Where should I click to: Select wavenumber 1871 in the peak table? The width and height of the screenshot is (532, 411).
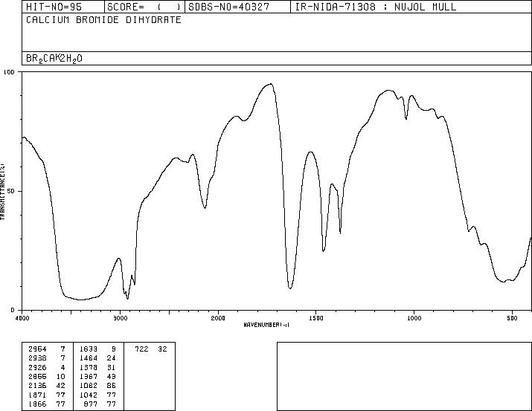click(37, 395)
